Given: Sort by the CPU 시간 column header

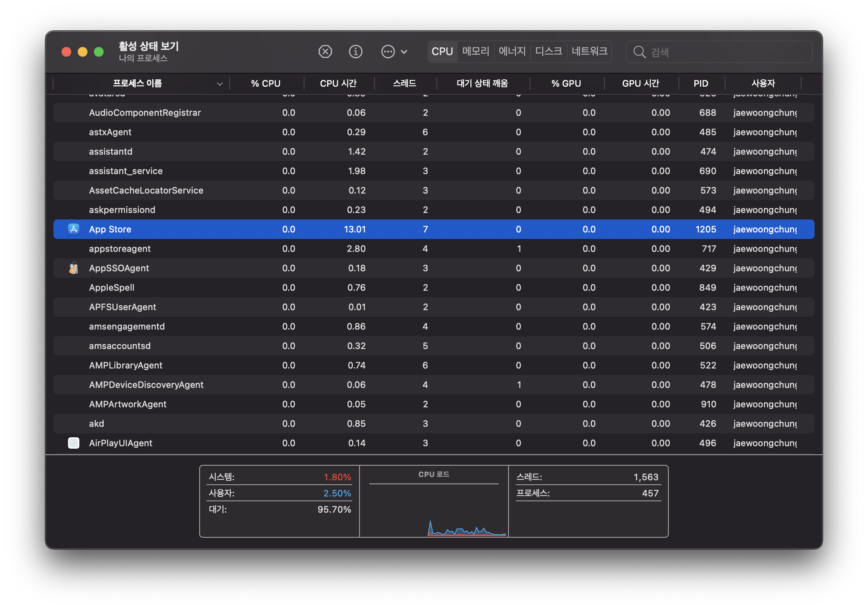Looking at the screenshot, I should pyautogui.click(x=338, y=84).
